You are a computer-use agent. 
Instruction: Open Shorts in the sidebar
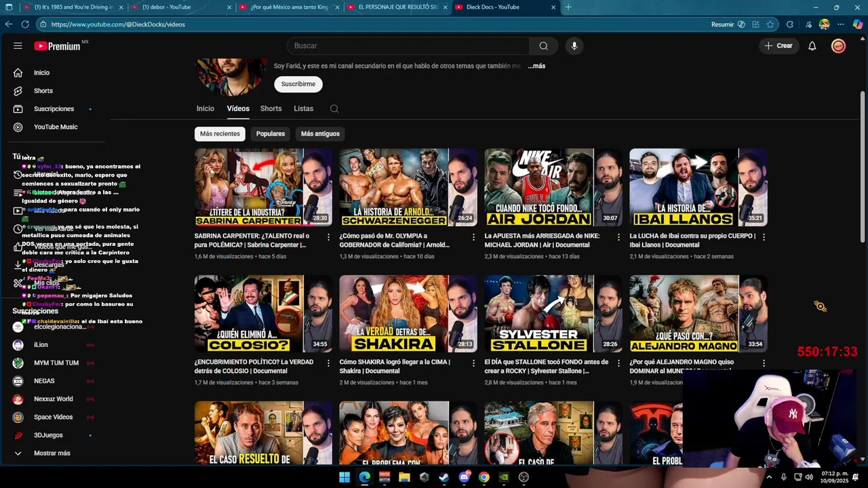(43, 91)
